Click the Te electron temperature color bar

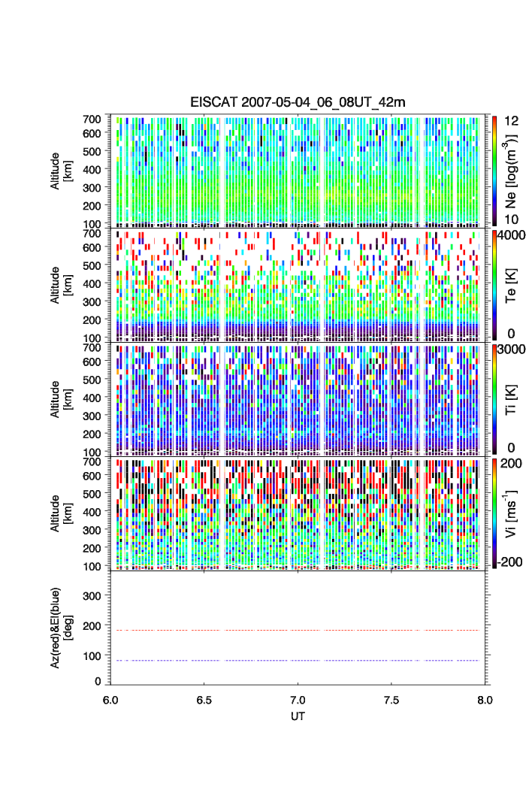[x=494, y=285]
